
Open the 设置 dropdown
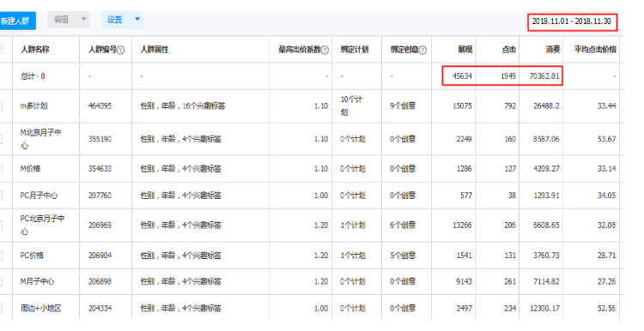(122, 20)
